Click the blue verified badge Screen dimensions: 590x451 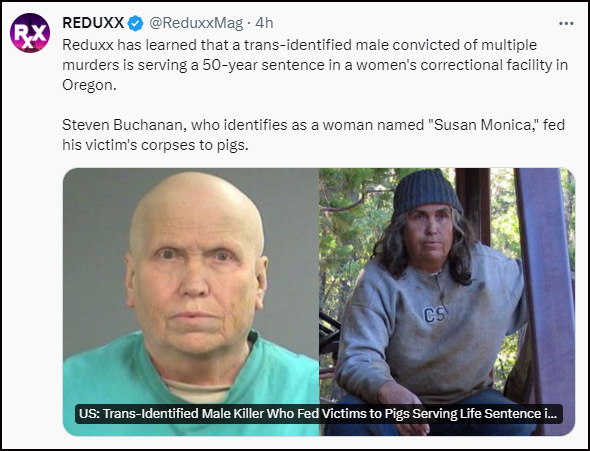tap(135, 24)
